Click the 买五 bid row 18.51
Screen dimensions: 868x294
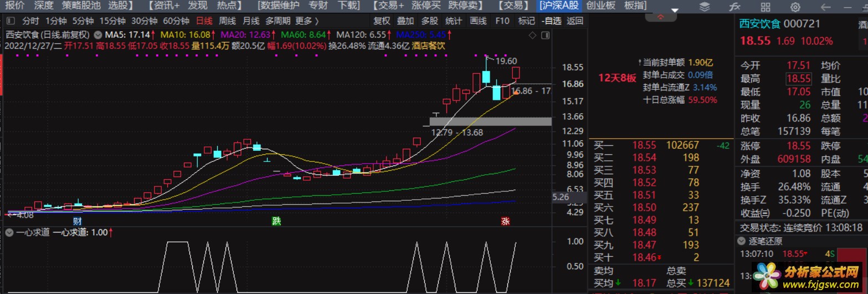pyautogui.click(x=661, y=195)
